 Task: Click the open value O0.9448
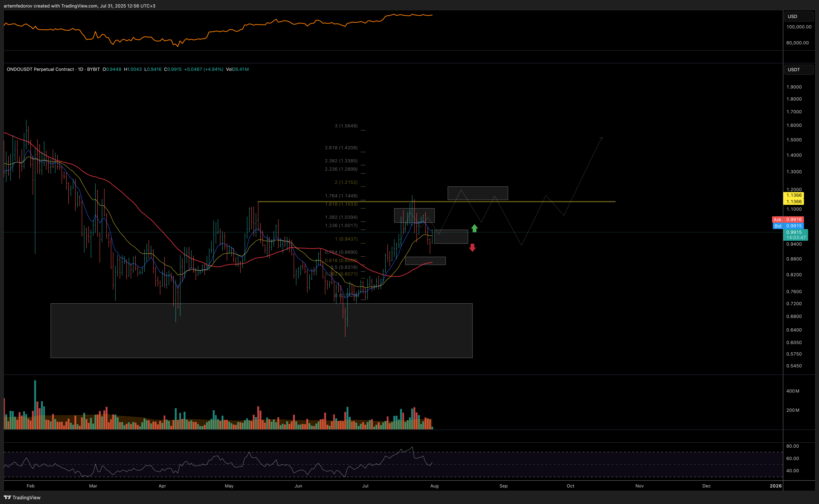click(112, 69)
